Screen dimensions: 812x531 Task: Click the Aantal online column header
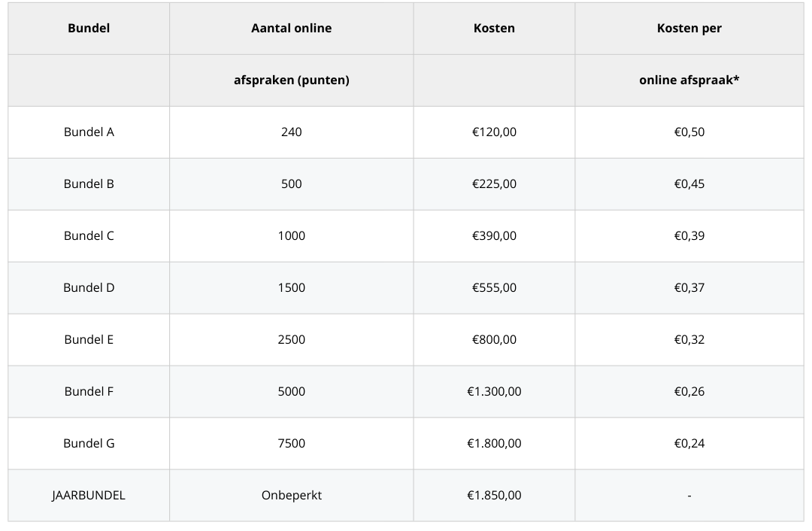click(x=291, y=29)
